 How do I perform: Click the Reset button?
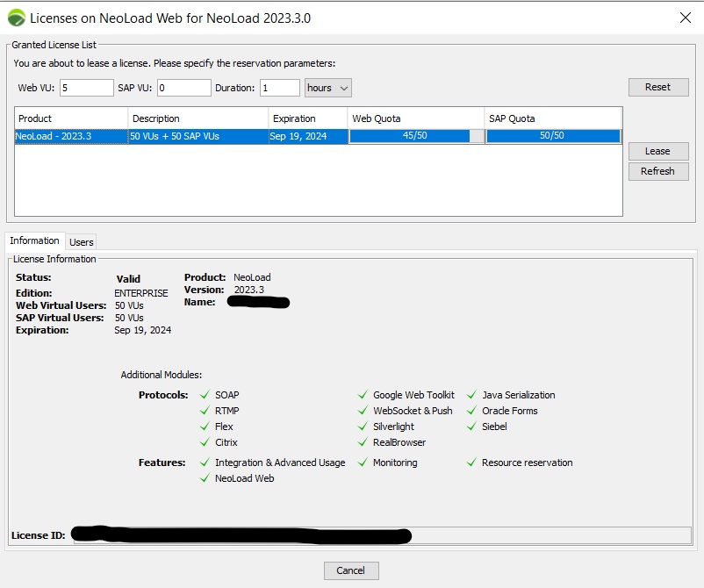[657, 87]
